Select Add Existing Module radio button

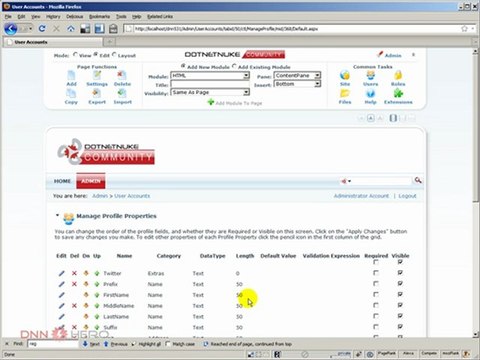tap(234, 66)
